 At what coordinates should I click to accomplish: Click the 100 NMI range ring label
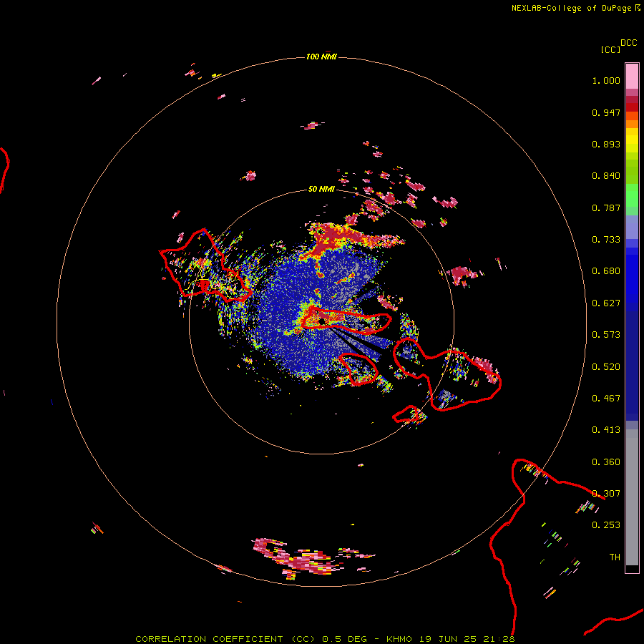tap(321, 57)
